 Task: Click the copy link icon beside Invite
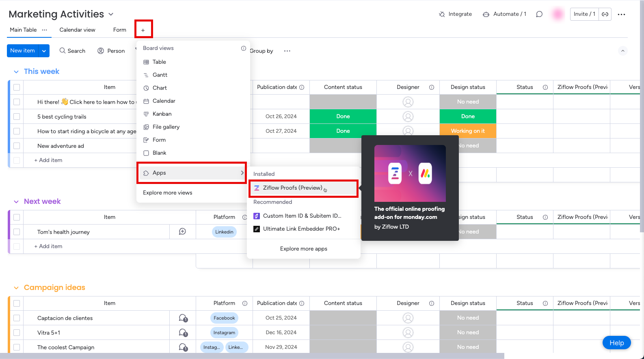(x=605, y=14)
